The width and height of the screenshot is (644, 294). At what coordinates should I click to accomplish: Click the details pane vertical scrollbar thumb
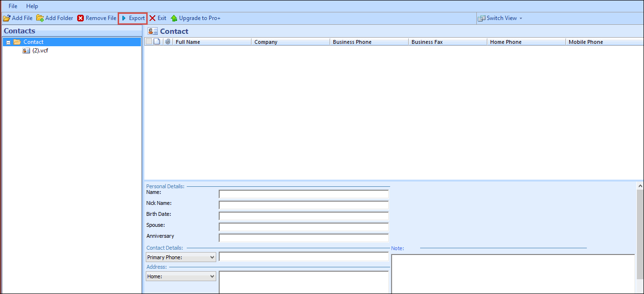(640, 233)
